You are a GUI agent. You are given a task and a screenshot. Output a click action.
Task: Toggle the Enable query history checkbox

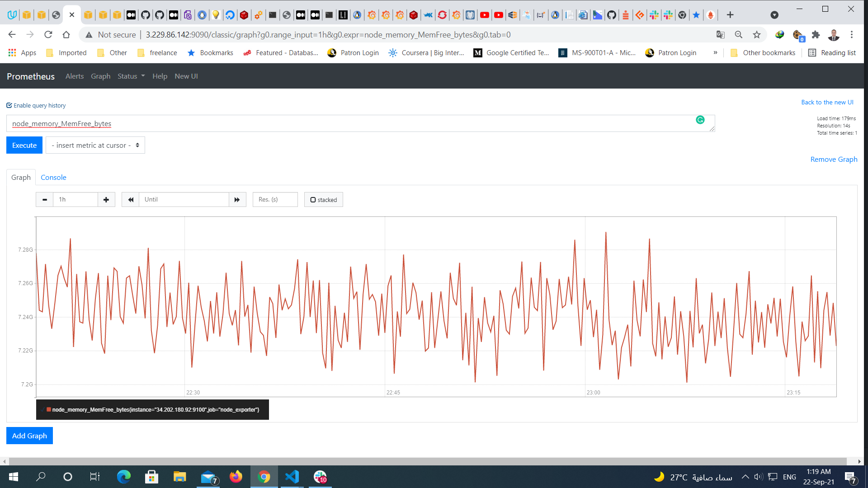[9, 105]
